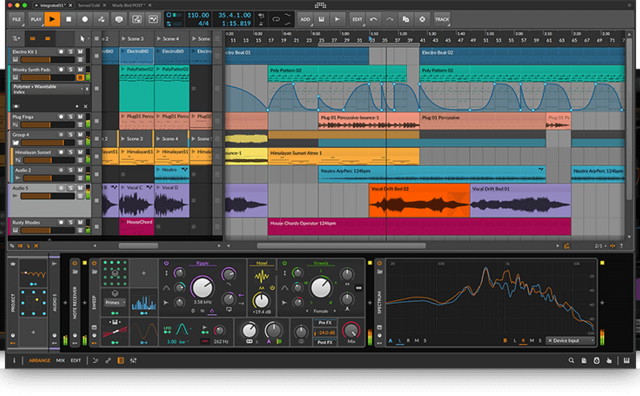The width and height of the screenshot is (640, 396).
Task: Switch to the Worly Bird POST project tab
Action: (129, 5)
